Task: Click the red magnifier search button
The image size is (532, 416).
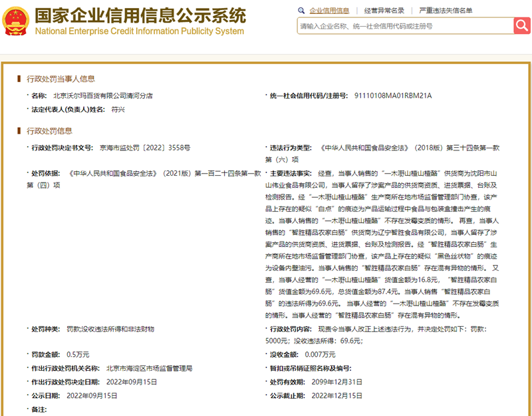Action: tap(522, 26)
